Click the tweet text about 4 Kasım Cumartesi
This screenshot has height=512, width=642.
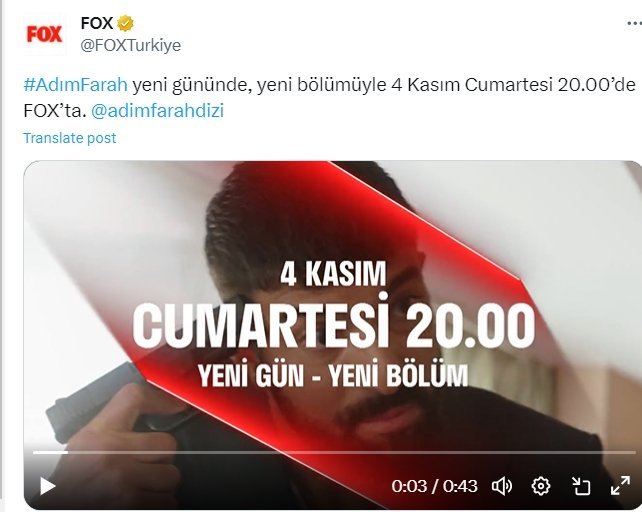(x=329, y=98)
